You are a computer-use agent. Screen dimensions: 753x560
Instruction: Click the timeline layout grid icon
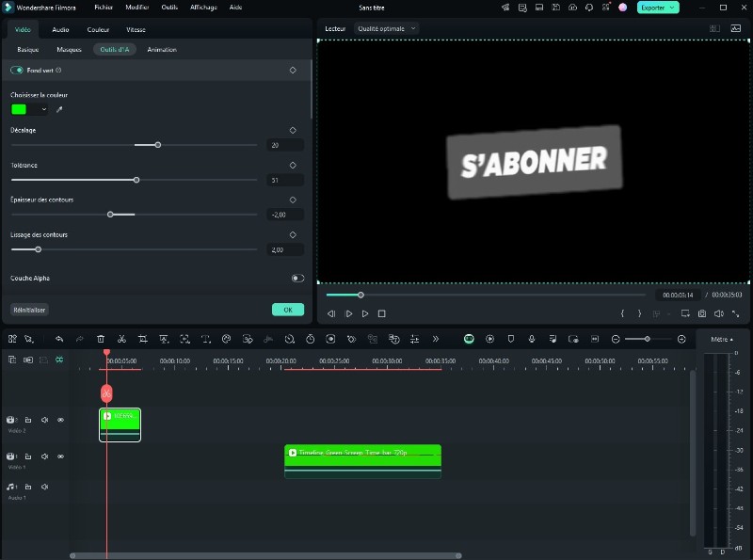click(x=12, y=339)
